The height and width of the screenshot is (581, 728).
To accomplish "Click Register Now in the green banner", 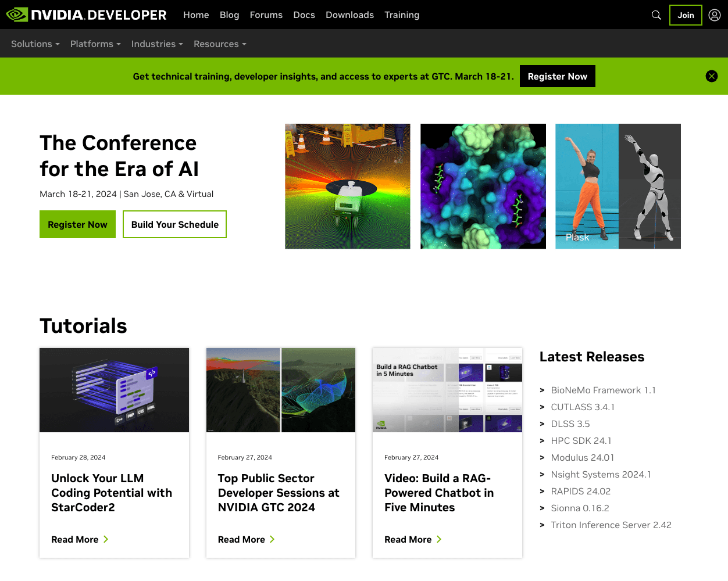I will pos(557,76).
